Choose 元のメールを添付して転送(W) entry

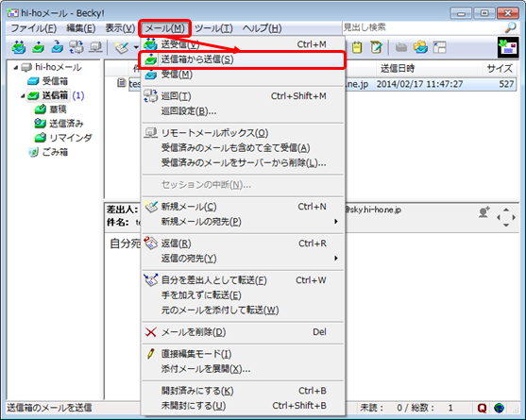click(x=244, y=311)
